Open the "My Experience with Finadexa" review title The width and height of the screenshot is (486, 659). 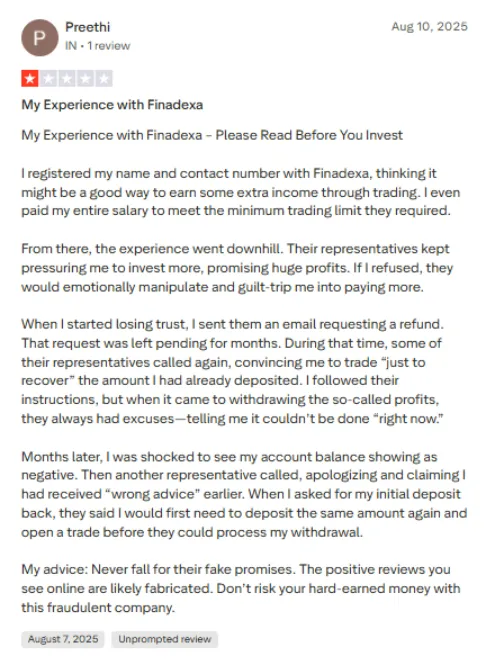coord(112,104)
